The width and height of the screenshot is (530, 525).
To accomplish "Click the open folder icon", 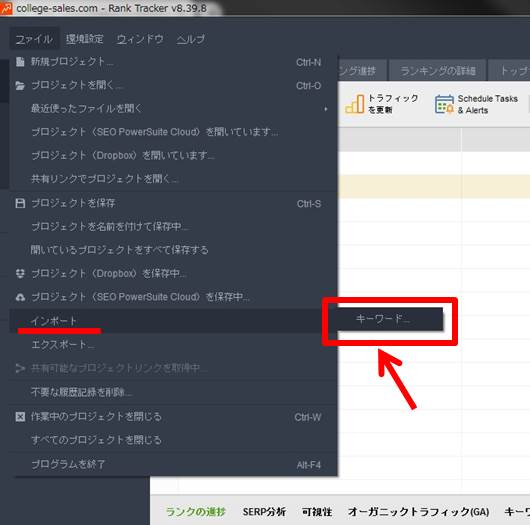I will pyautogui.click(x=20, y=86).
